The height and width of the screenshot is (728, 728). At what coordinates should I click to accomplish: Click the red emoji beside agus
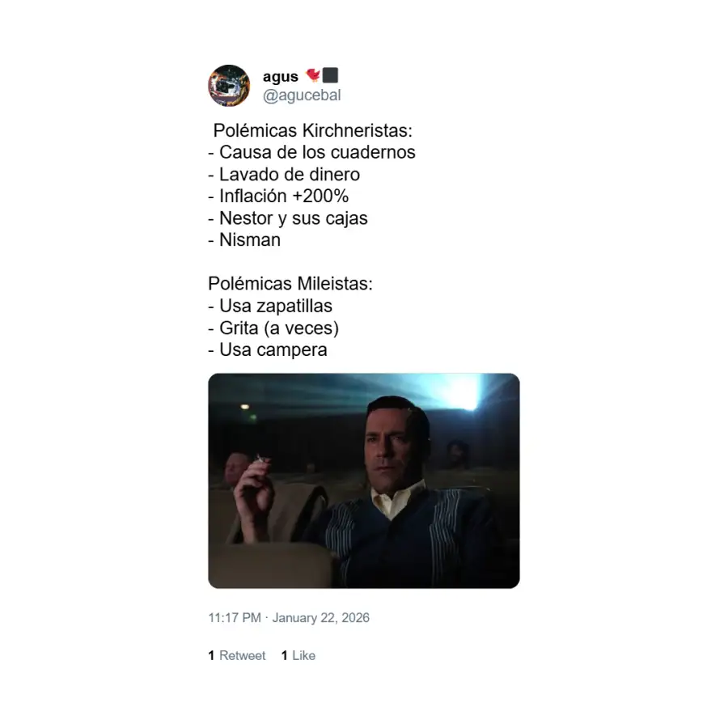[313, 76]
